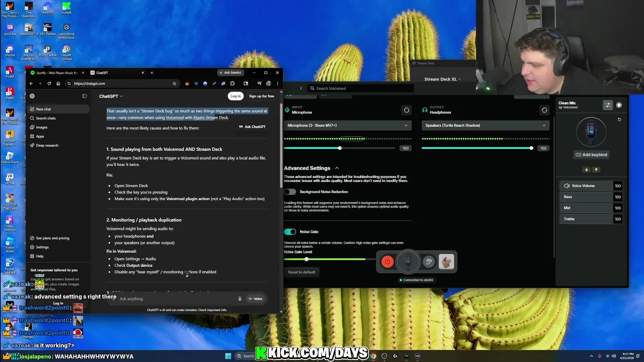Open the Clean Mic equalizer settings icon
The width and height of the screenshot is (644, 362).
point(608,105)
